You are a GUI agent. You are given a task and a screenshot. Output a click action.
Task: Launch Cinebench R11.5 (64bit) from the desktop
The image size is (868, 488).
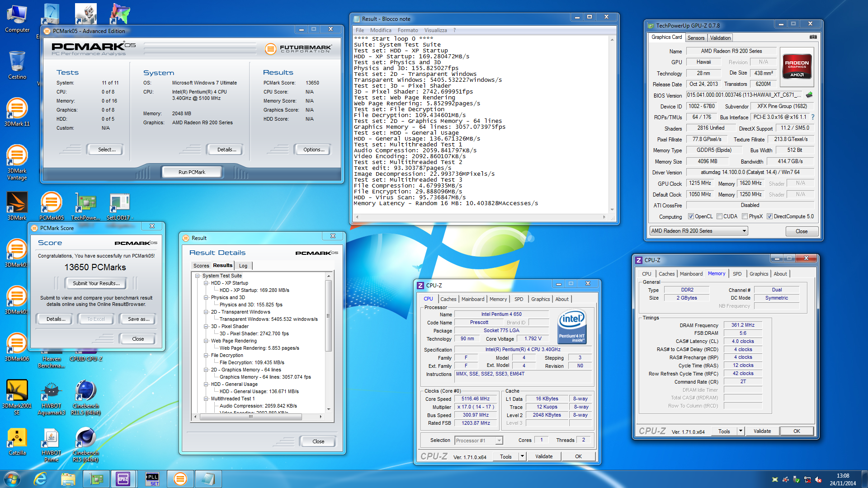tap(85, 396)
